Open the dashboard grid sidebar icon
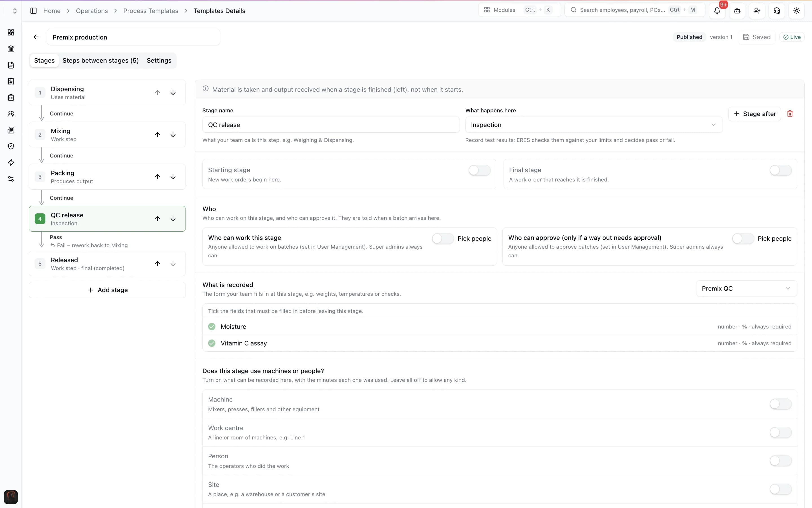This screenshot has width=812, height=508. coord(11,32)
